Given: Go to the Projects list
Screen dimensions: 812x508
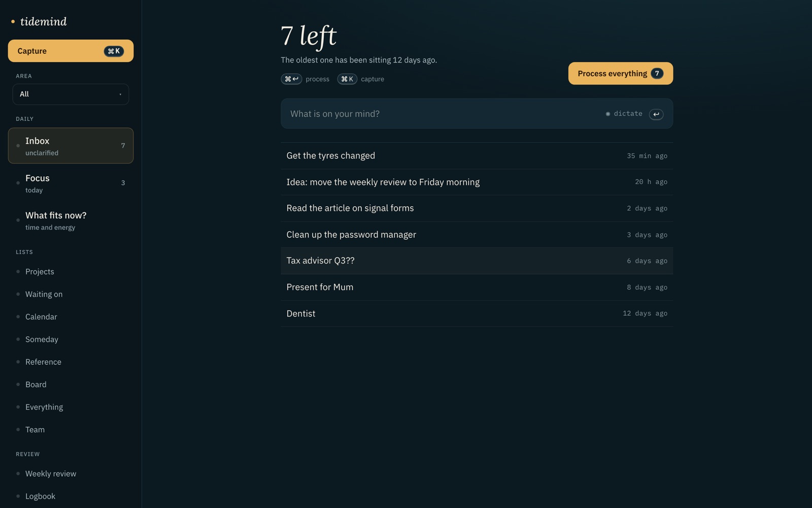Looking at the screenshot, I should pos(71,272).
